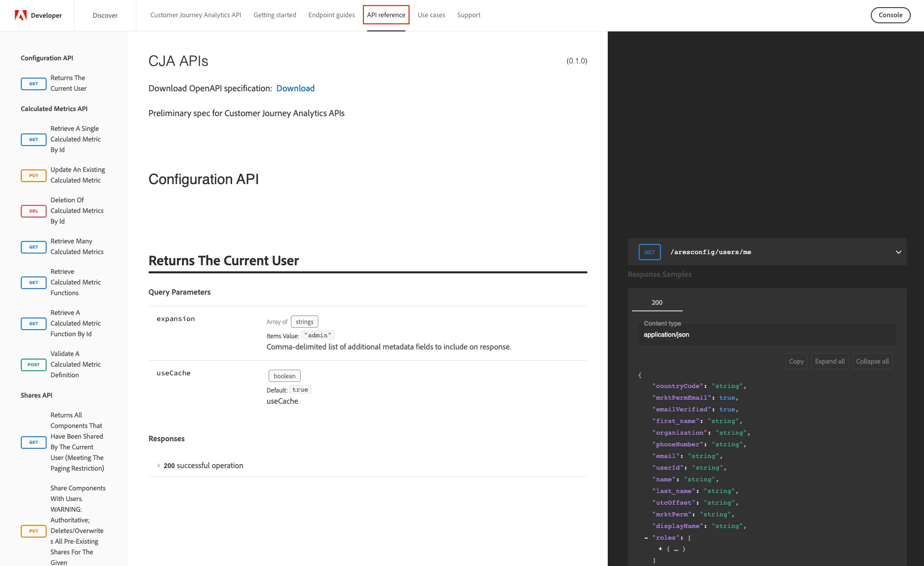Click the GET badge next to /aresconfig/users/me
Image resolution: width=924 pixels, height=566 pixels.
pos(649,252)
